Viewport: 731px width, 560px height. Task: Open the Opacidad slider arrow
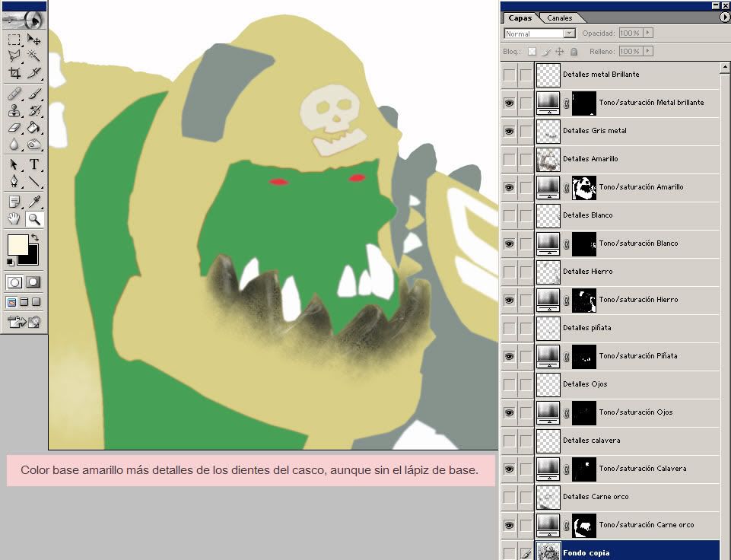(x=648, y=33)
